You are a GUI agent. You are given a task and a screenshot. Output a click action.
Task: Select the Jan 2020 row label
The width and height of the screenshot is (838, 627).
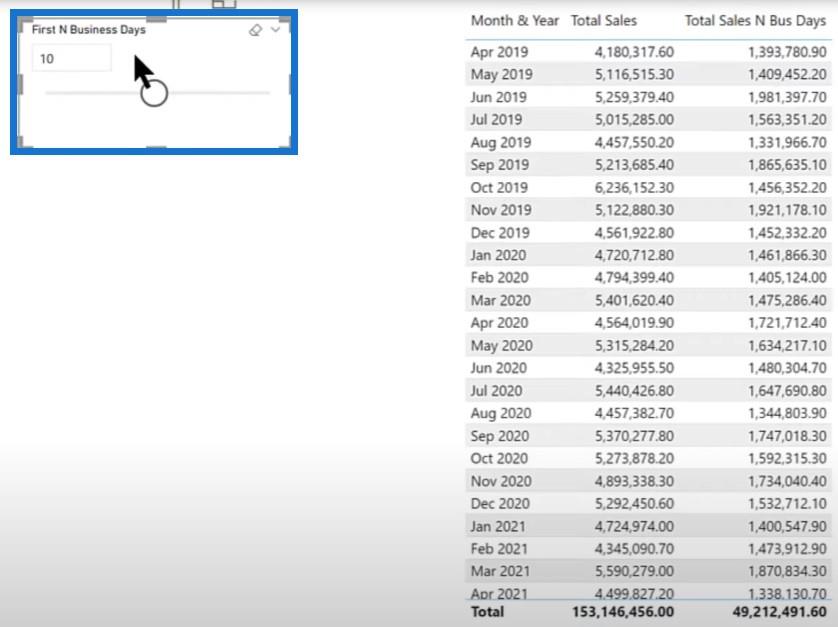498,255
